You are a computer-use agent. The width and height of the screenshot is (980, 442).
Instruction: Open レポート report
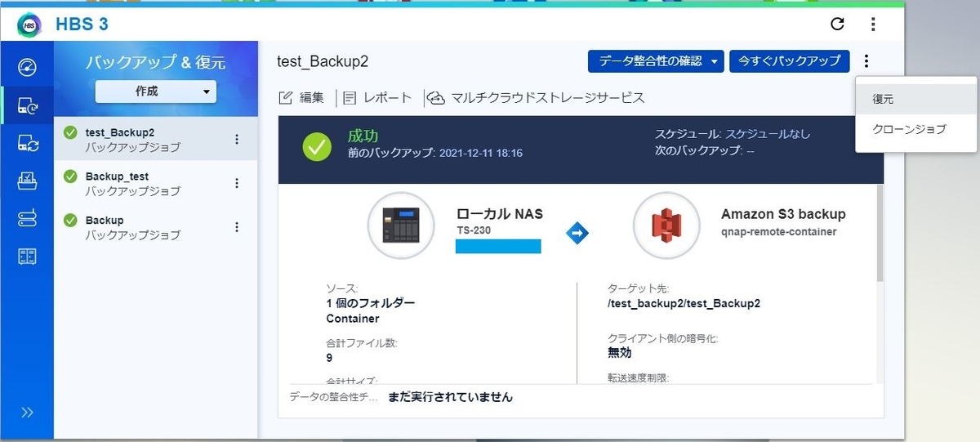click(x=377, y=98)
